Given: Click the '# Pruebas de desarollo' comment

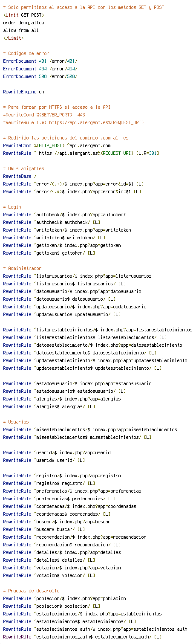Looking at the screenshot, I should coord(31,591).
